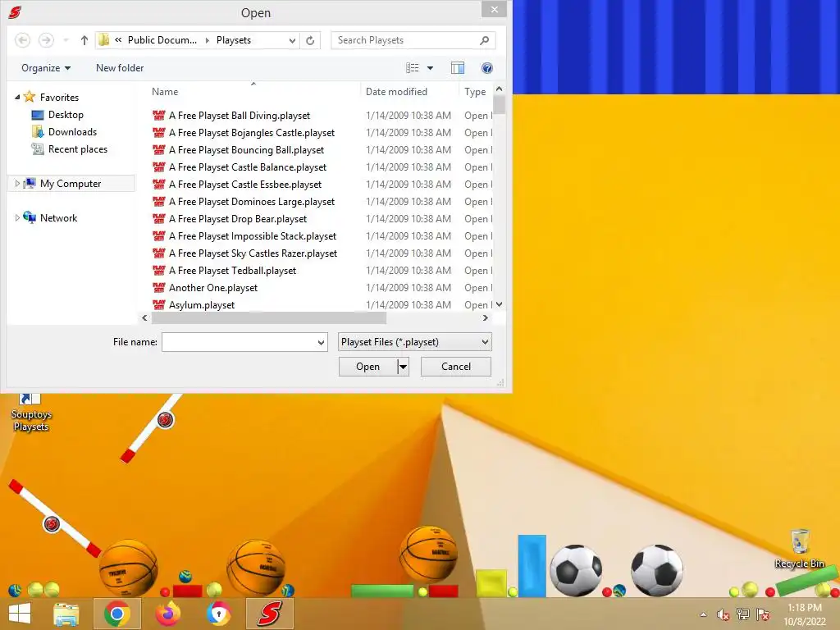
Task: Change the view with the view icon
Action: pos(412,68)
